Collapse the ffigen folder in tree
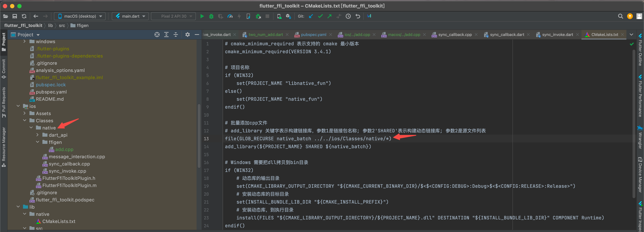644x232 pixels. 38,142
